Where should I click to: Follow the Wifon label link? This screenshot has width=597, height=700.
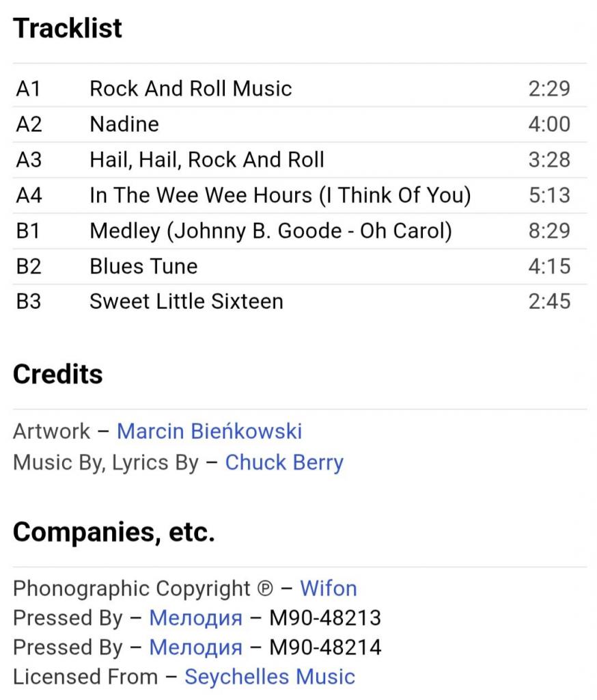329,588
